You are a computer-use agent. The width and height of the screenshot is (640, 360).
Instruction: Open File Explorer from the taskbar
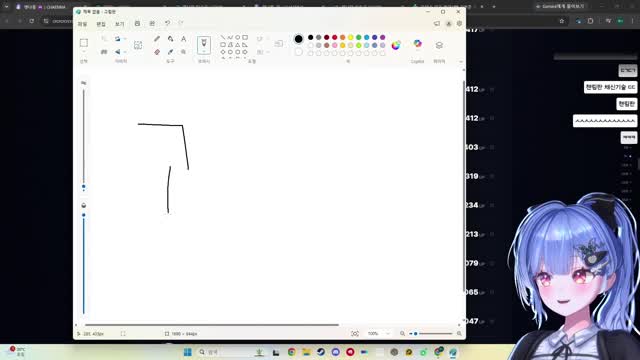(x=306, y=352)
